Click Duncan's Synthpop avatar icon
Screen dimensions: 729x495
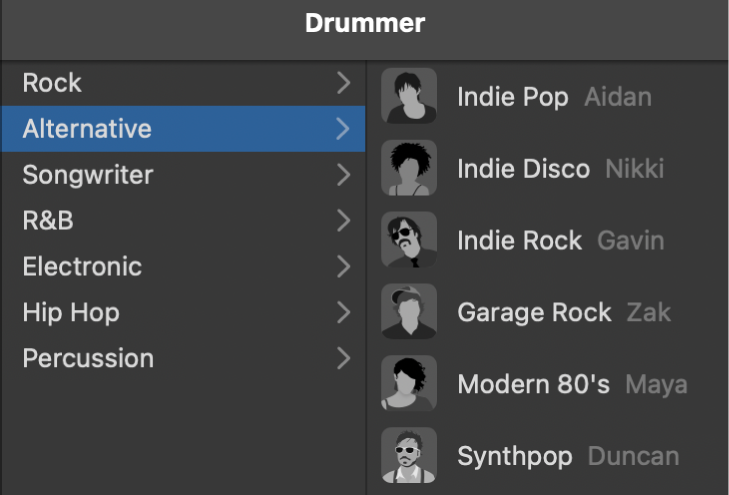click(409, 456)
